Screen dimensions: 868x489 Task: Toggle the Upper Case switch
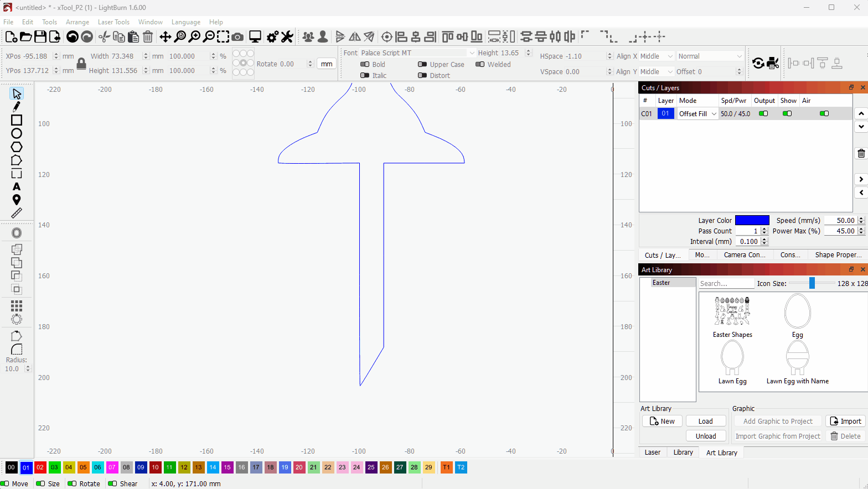(422, 65)
